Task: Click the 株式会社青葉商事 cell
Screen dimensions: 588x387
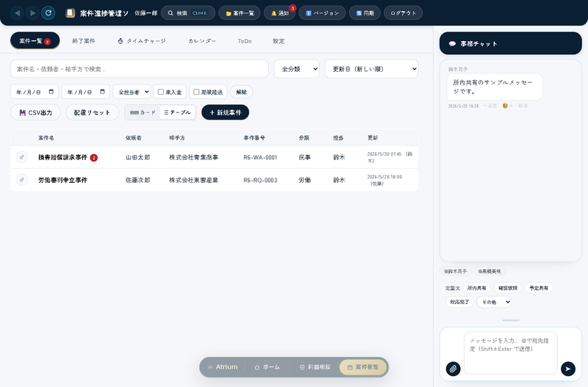Action: coord(193,157)
